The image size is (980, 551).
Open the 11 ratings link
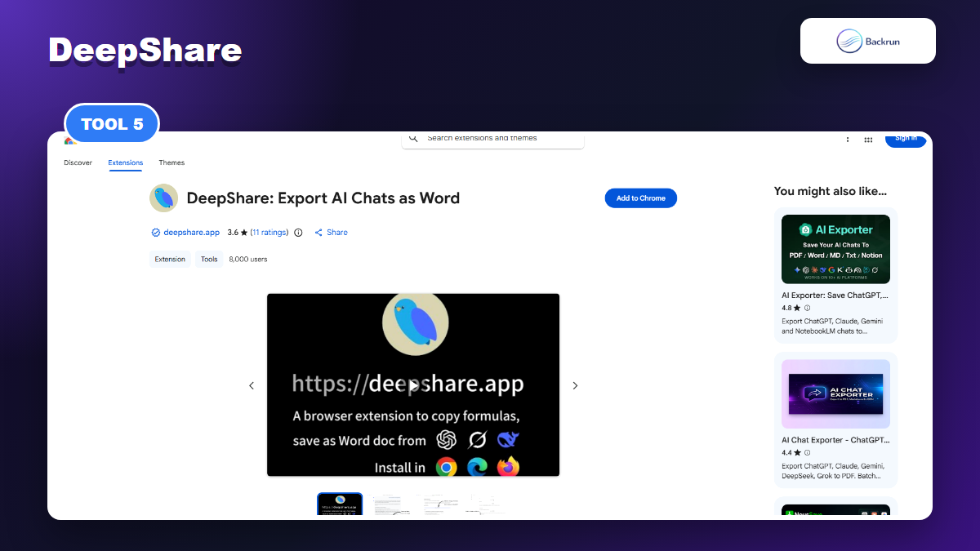point(269,233)
